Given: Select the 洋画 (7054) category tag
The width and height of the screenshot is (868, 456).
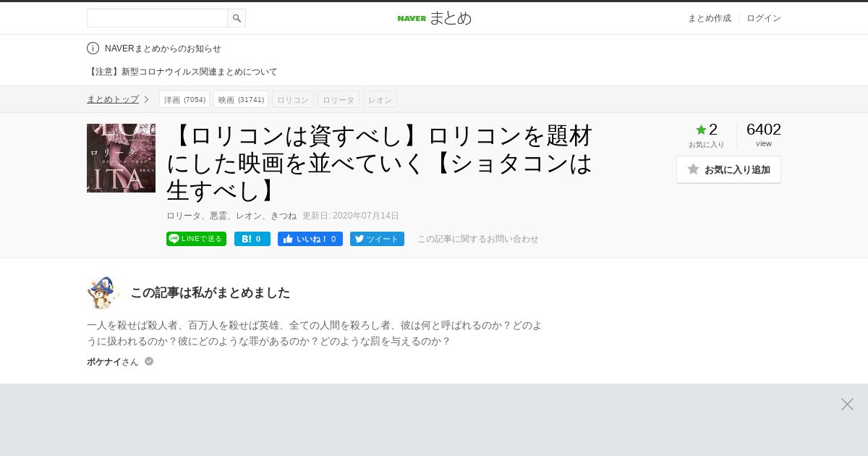Looking at the screenshot, I should click(x=184, y=99).
